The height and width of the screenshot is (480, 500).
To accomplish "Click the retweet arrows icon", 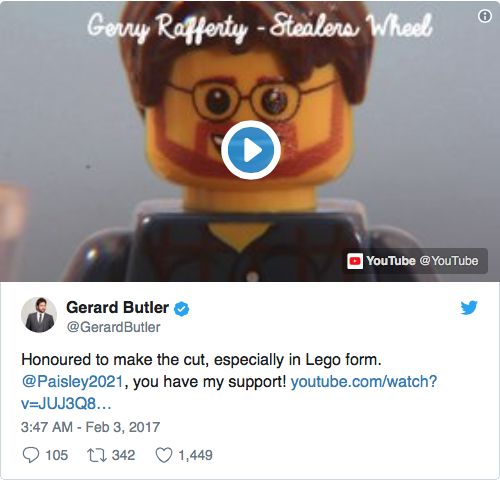I will click(97, 455).
